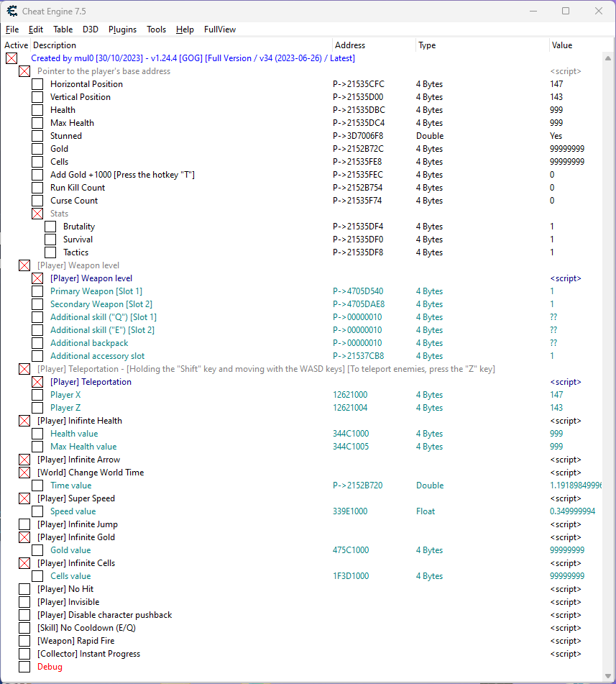Disable '[Player] Inifinte Health' script
The image size is (616, 684).
pos(24,421)
